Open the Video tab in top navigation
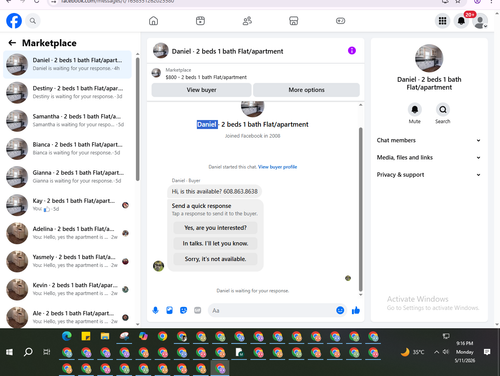This screenshot has width=500, height=376. (x=200, y=21)
